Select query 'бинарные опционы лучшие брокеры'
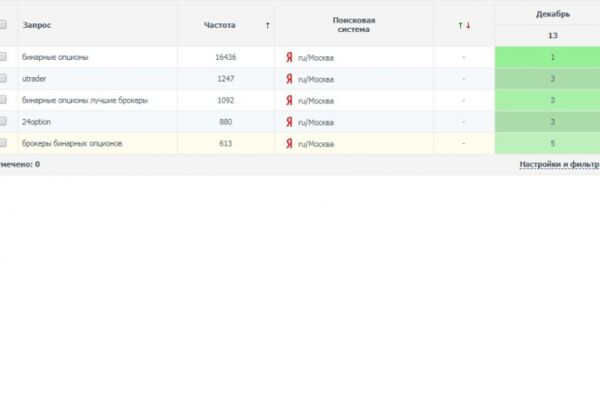This screenshot has height=400, width=600. [85, 100]
